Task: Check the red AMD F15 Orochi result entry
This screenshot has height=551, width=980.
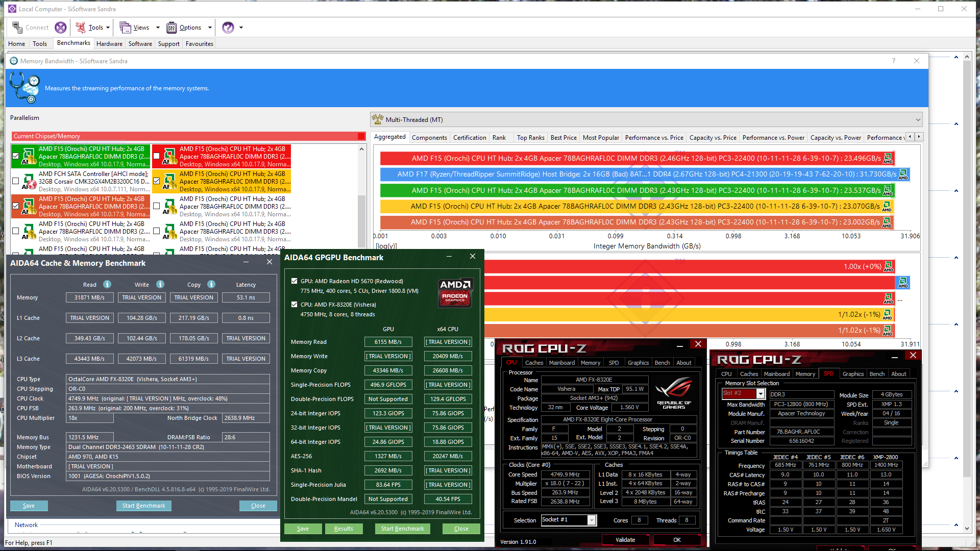Action: [x=157, y=156]
